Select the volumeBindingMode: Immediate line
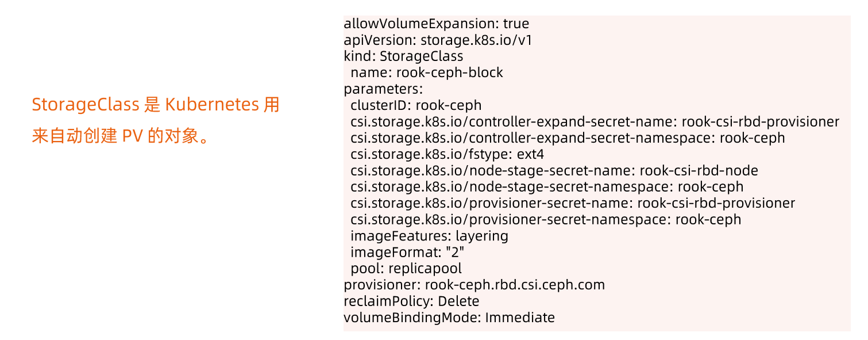This screenshot has width=868, height=340. pos(449,318)
